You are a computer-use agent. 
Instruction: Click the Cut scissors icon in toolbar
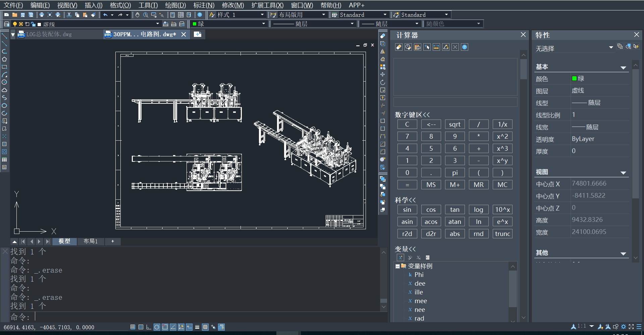[x=69, y=15]
